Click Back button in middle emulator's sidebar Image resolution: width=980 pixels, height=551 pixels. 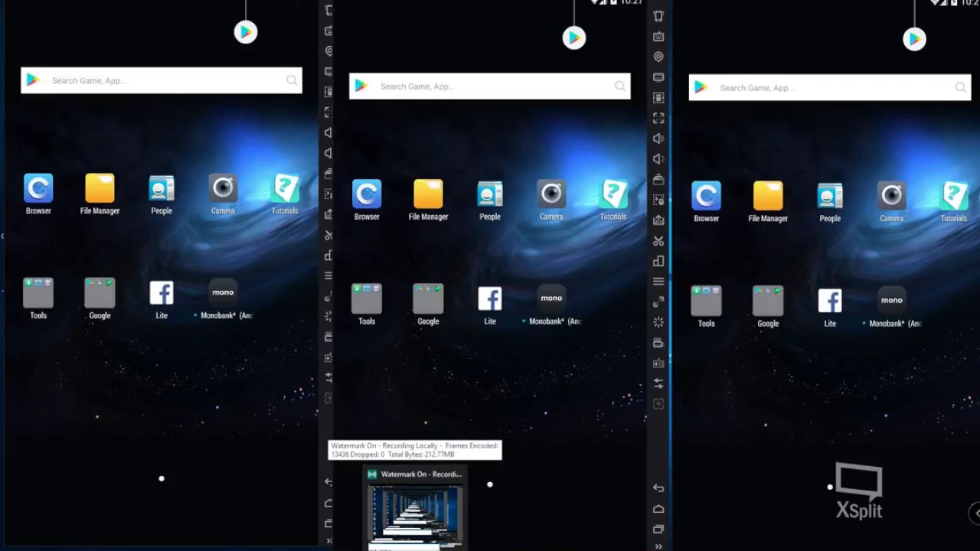pos(658,488)
